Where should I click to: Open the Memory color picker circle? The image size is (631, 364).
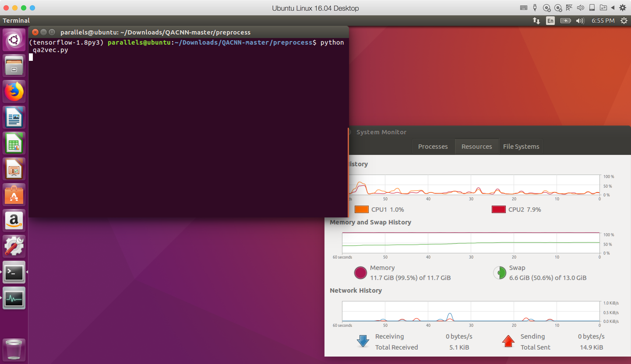360,273
